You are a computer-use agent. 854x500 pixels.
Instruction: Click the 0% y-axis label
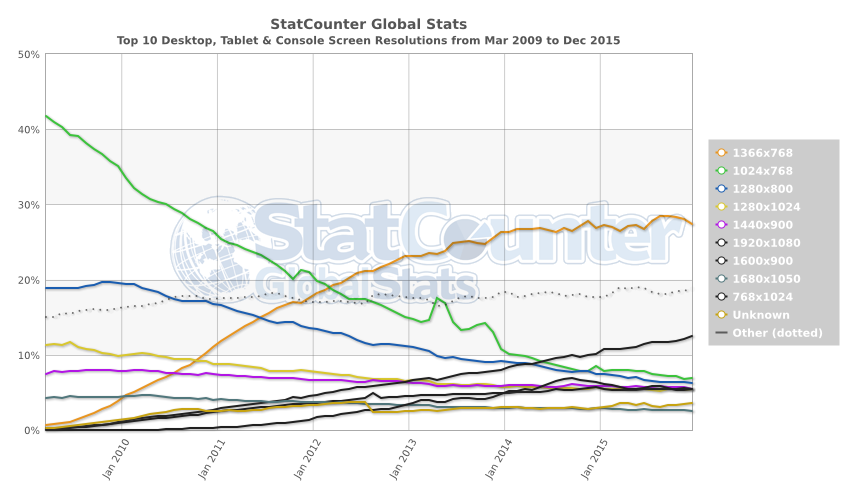click(31, 431)
